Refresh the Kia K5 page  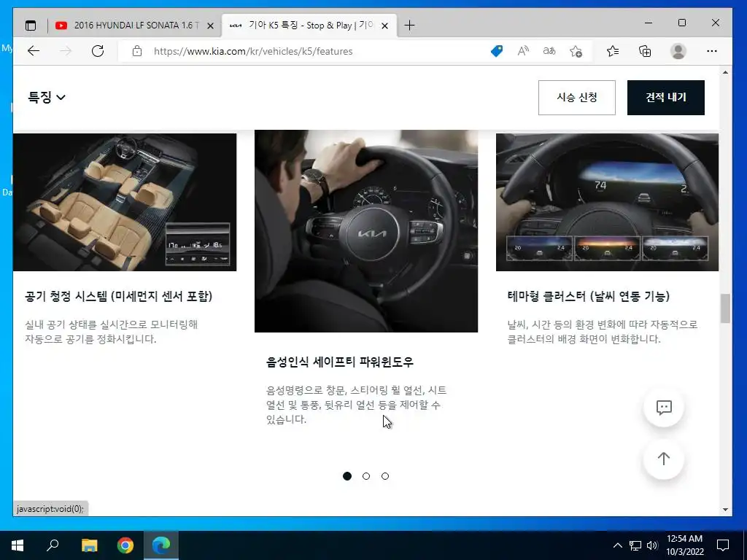click(98, 51)
